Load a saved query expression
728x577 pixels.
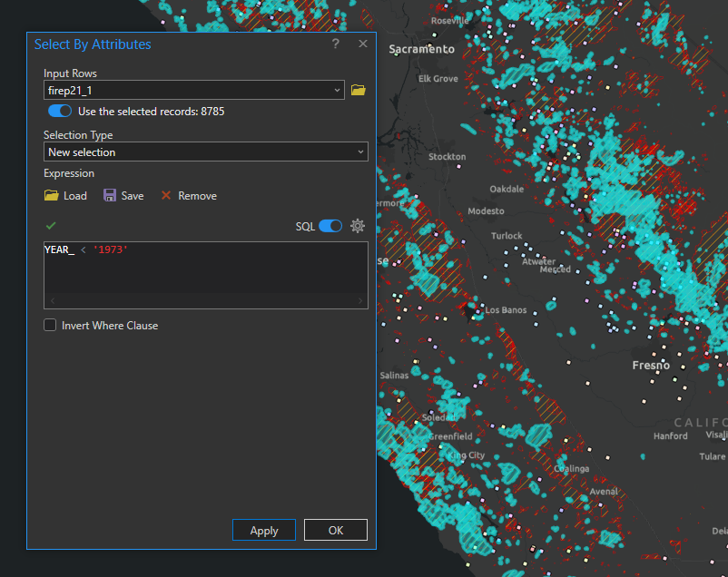(x=65, y=195)
